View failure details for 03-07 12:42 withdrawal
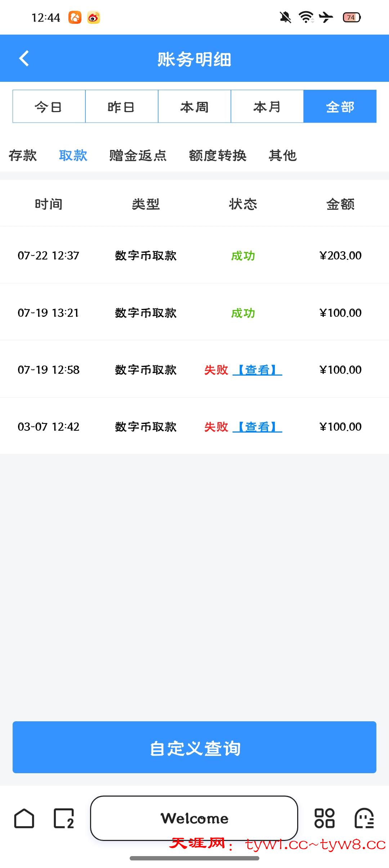389x868 pixels. [257, 427]
